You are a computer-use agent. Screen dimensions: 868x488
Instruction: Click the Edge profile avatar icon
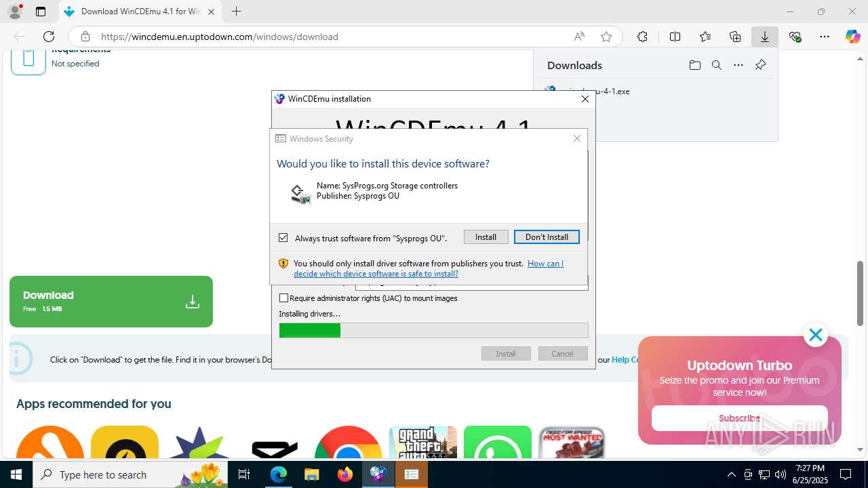pos(14,12)
